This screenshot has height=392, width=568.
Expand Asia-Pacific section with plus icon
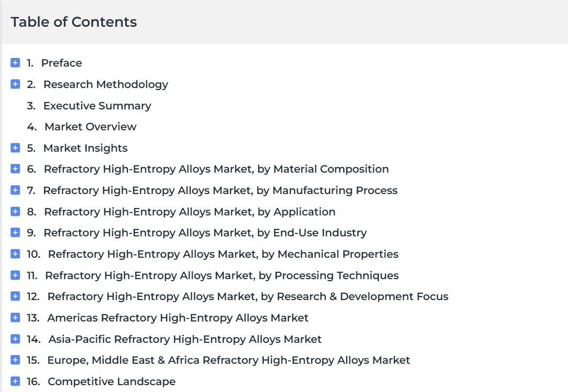point(15,339)
